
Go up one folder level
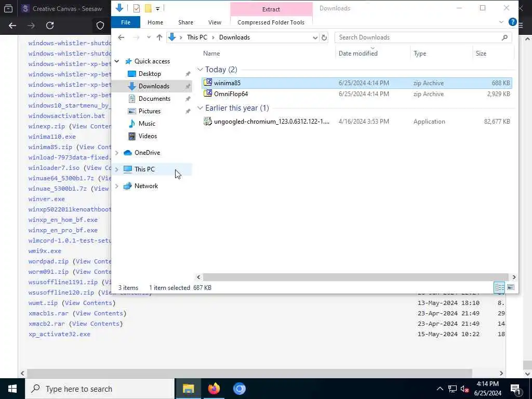pos(159,37)
